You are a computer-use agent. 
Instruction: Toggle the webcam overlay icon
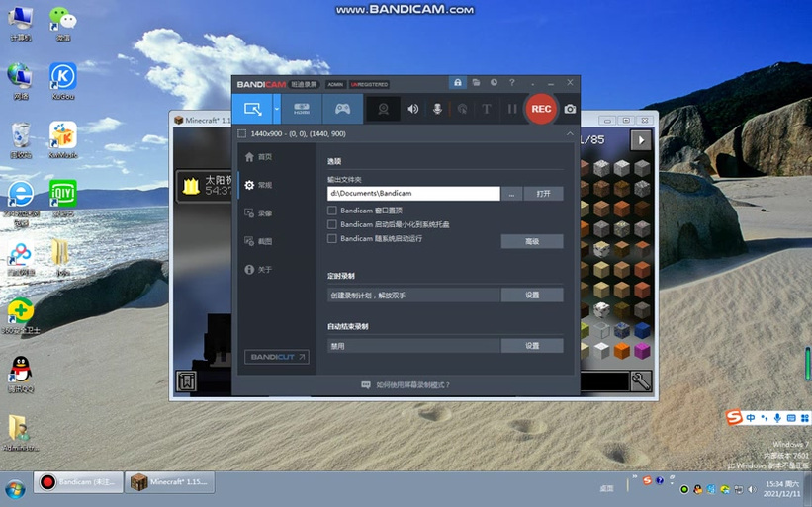click(383, 109)
